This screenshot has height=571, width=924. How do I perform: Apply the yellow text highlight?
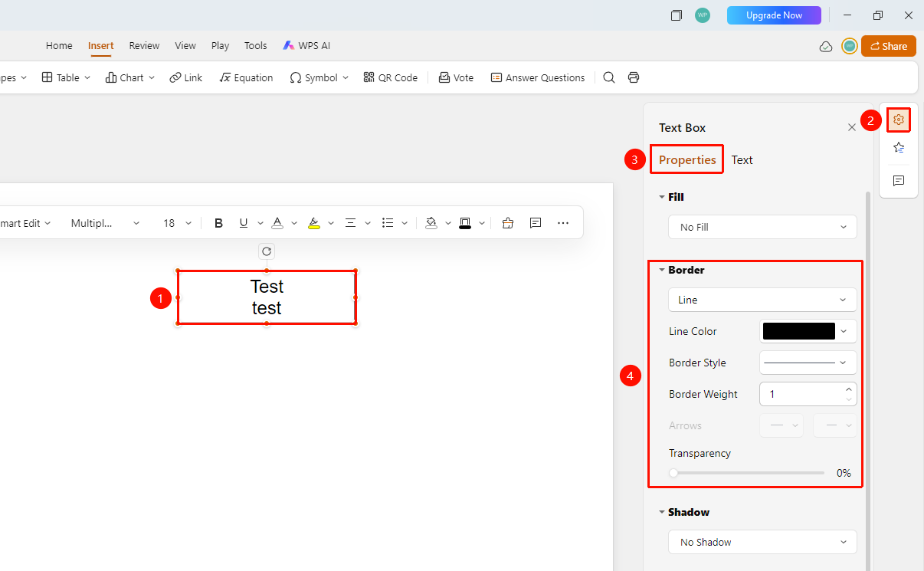(x=314, y=223)
